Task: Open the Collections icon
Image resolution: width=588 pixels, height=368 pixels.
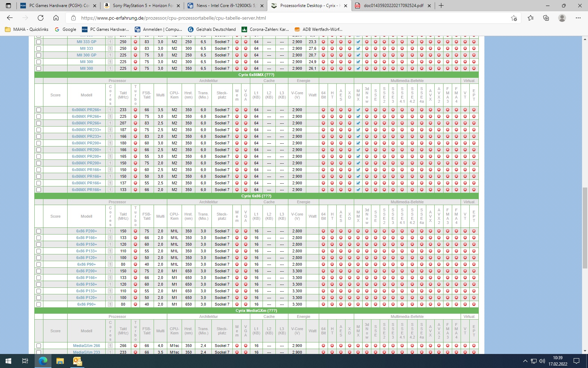Action: [546, 18]
